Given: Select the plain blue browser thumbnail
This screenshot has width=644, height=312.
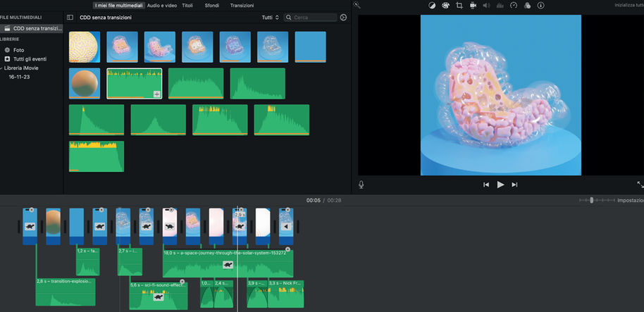Looking at the screenshot, I should point(311,46).
